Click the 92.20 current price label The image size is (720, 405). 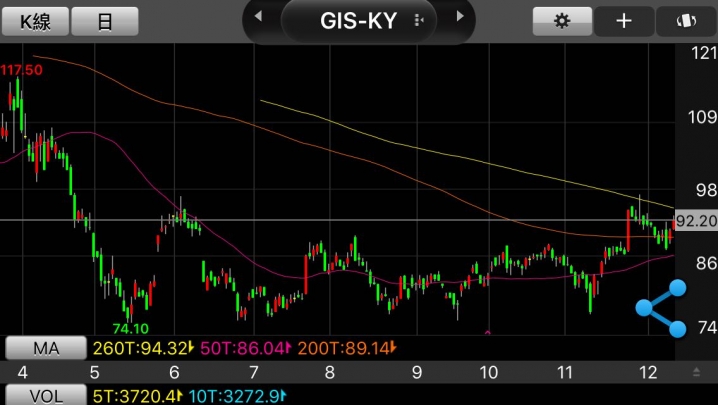point(696,221)
